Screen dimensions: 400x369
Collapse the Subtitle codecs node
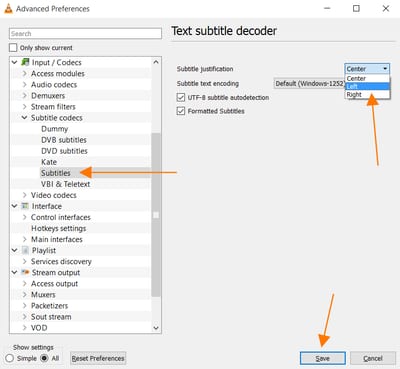pos(25,118)
